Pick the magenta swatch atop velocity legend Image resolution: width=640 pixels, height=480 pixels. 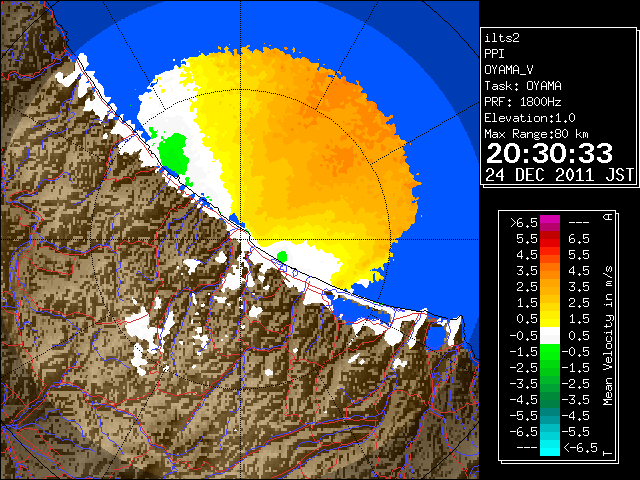tap(550, 219)
